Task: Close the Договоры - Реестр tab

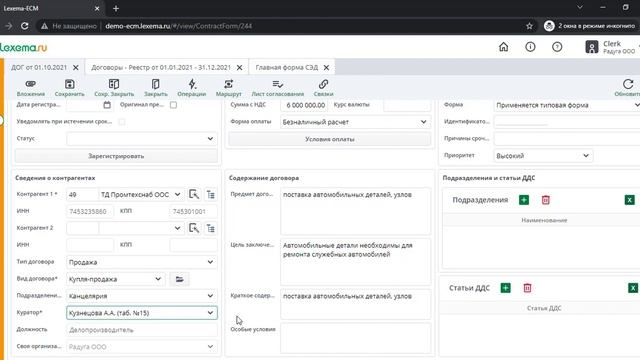Action: 240,67
